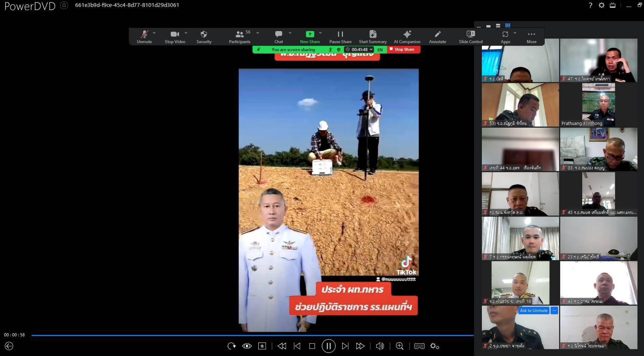Click the zoom magnifier icon in PowerDVD
The image size is (644, 356).
400,346
